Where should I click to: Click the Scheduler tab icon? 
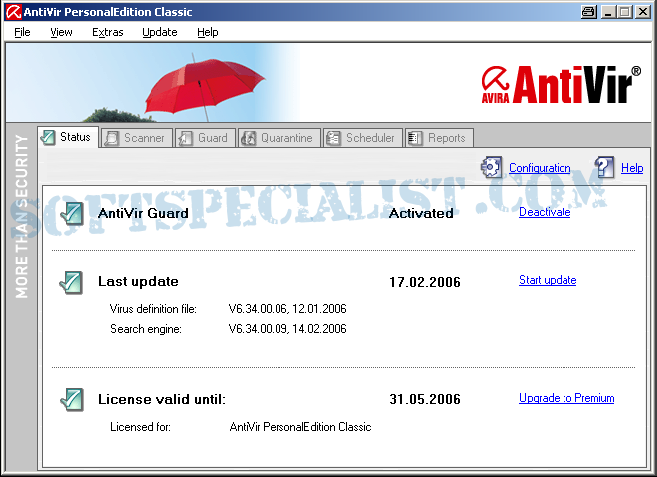click(x=334, y=138)
